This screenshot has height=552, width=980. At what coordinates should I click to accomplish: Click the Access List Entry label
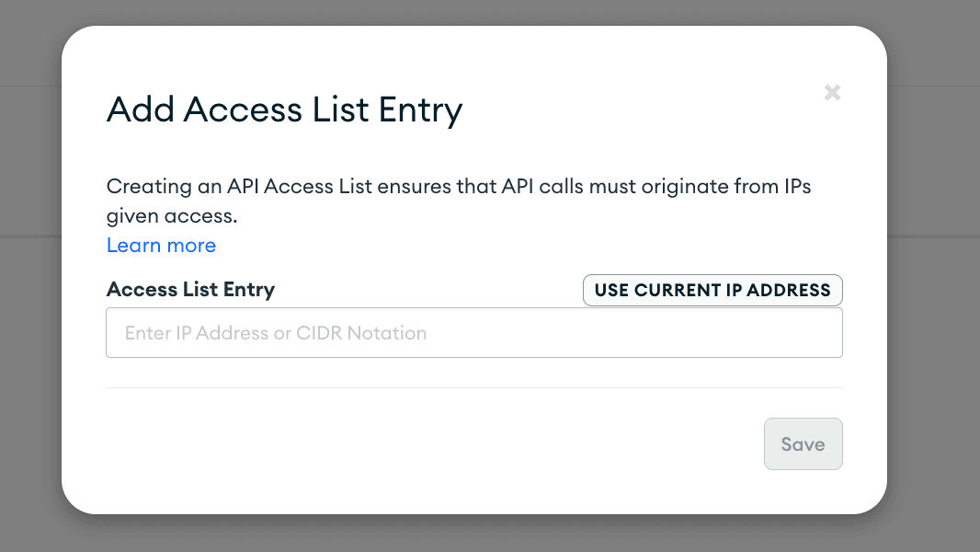click(190, 290)
